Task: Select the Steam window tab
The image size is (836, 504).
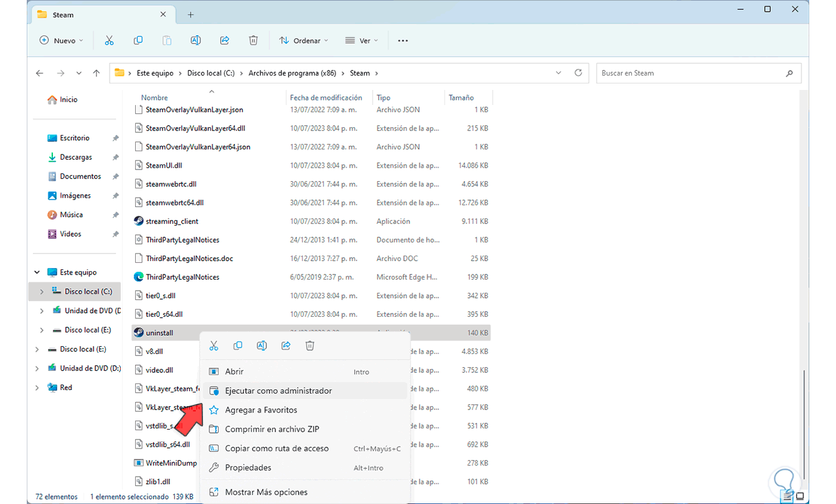Action: [104, 14]
